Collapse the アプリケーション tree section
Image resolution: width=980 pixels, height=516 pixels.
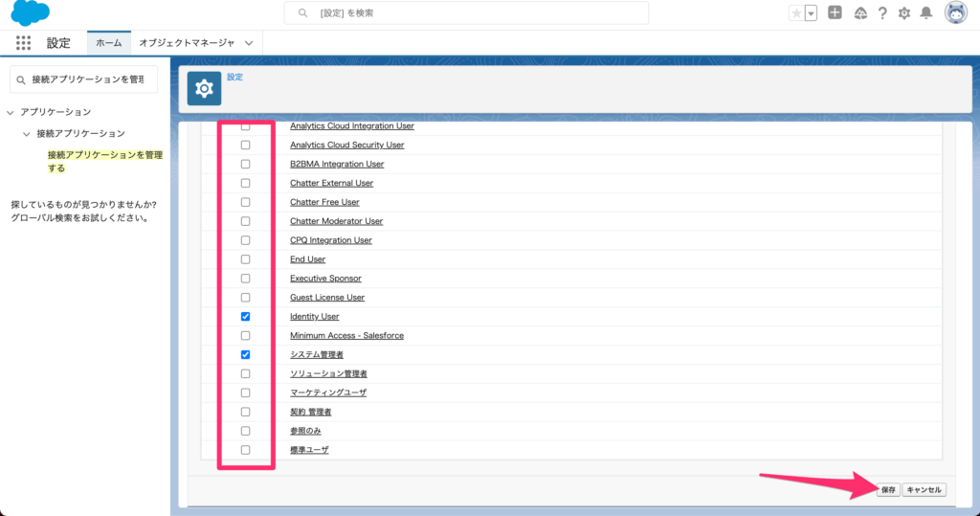pos(11,112)
